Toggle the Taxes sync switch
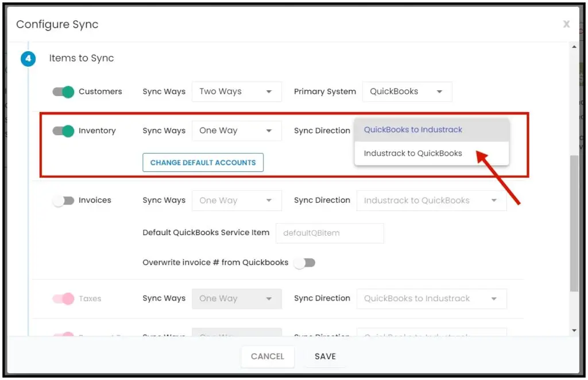This screenshot has width=588, height=380. [x=63, y=298]
